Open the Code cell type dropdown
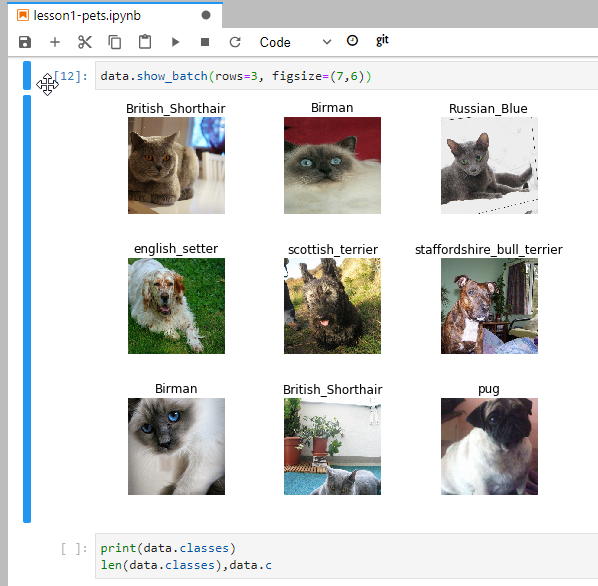This screenshot has width=598, height=586. click(x=295, y=42)
